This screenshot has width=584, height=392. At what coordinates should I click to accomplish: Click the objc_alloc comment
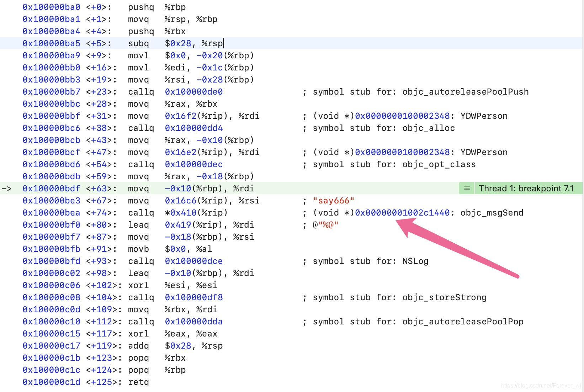(378, 128)
